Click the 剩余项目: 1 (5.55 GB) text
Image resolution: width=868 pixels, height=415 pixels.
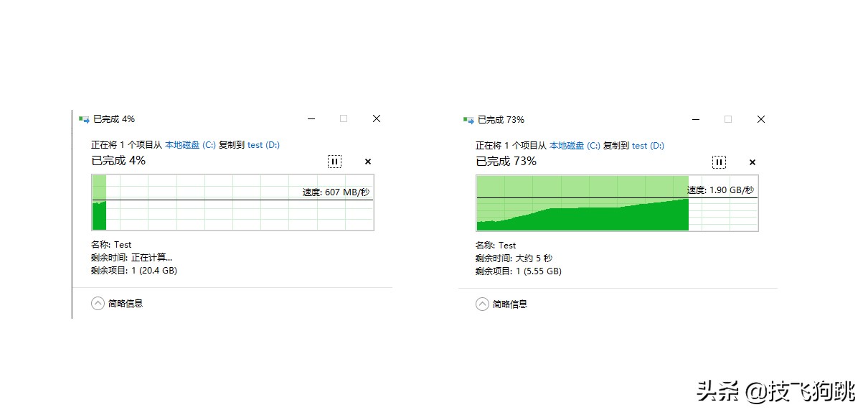pyautogui.click(x=518, y=271)
